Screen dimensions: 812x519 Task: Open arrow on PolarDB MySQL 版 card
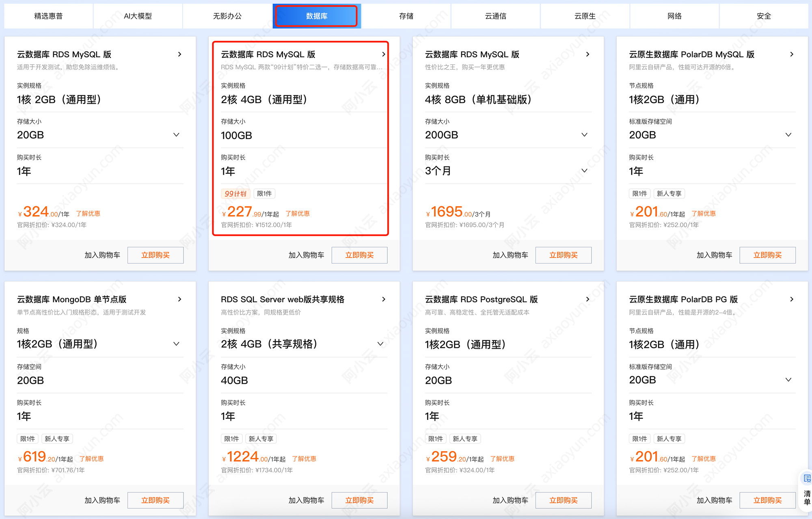tap(791, 54)
